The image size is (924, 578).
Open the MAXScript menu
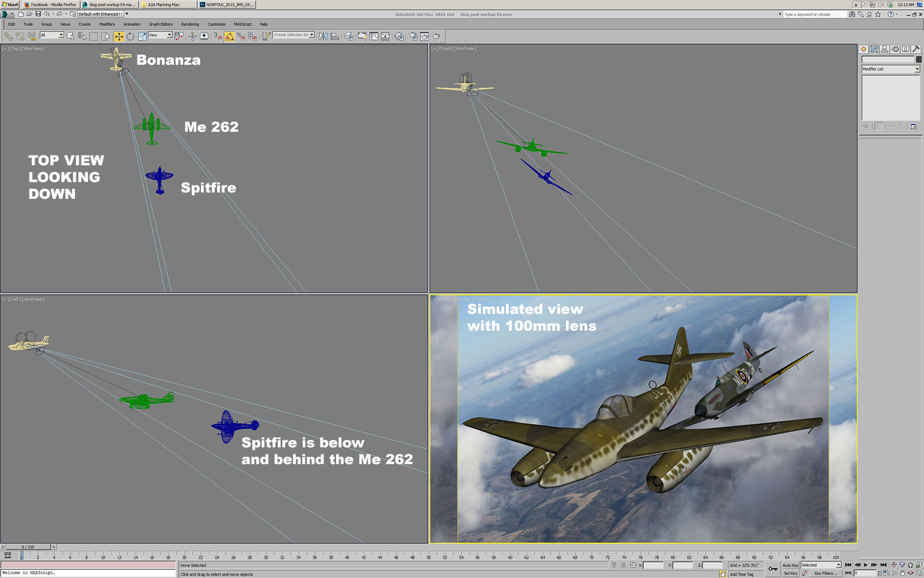[243, 24]
